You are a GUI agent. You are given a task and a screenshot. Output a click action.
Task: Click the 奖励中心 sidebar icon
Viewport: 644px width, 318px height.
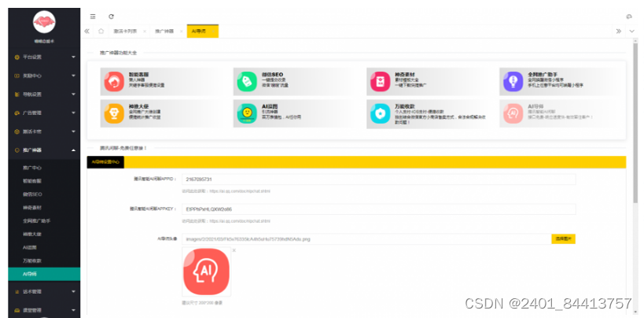pos(17,76)
